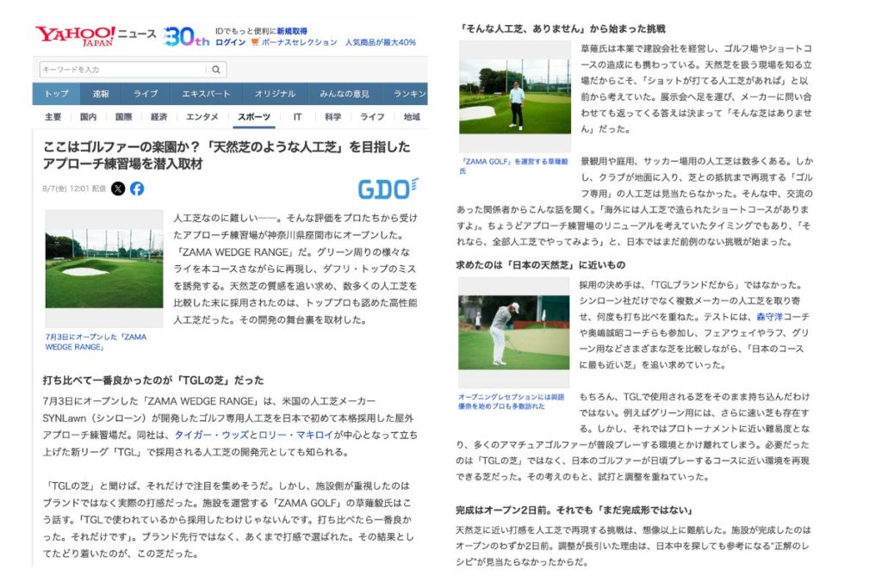
Task: Click the search magnifier icon
Action: click(216, 70)
